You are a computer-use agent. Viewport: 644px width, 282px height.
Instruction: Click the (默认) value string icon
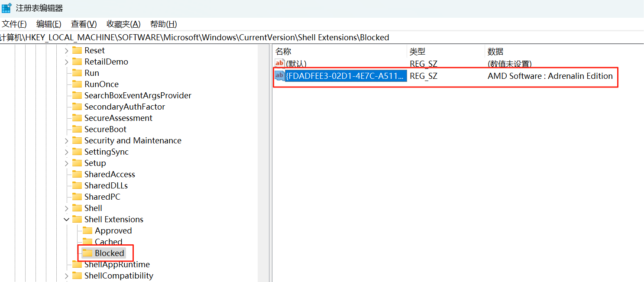point(280,64)
